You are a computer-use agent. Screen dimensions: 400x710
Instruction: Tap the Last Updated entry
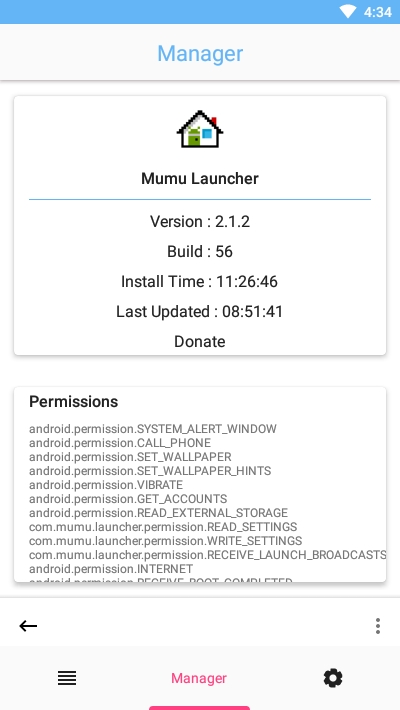(x=199, y=312)
